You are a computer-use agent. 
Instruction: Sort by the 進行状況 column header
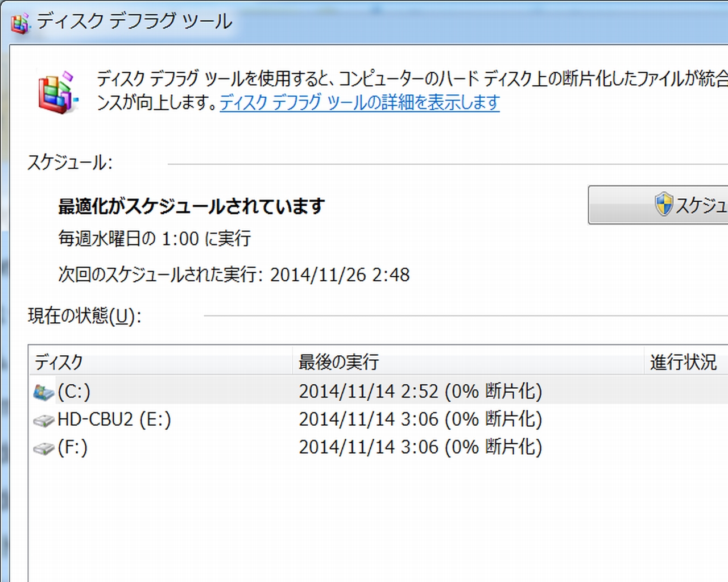[x=686, y=361]
